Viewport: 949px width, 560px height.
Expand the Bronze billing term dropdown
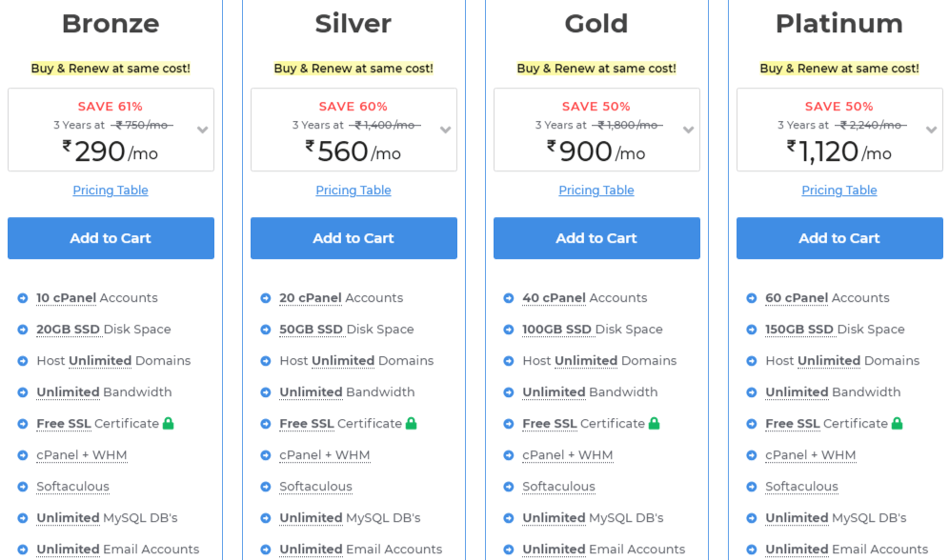click(x=203, y=130)
